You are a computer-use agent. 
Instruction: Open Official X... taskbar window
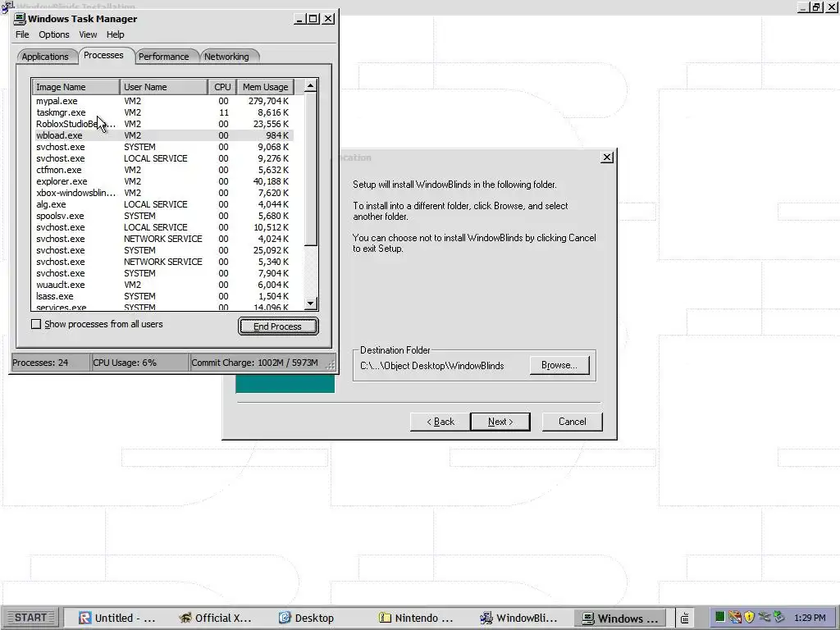click(x=216, y=619)
